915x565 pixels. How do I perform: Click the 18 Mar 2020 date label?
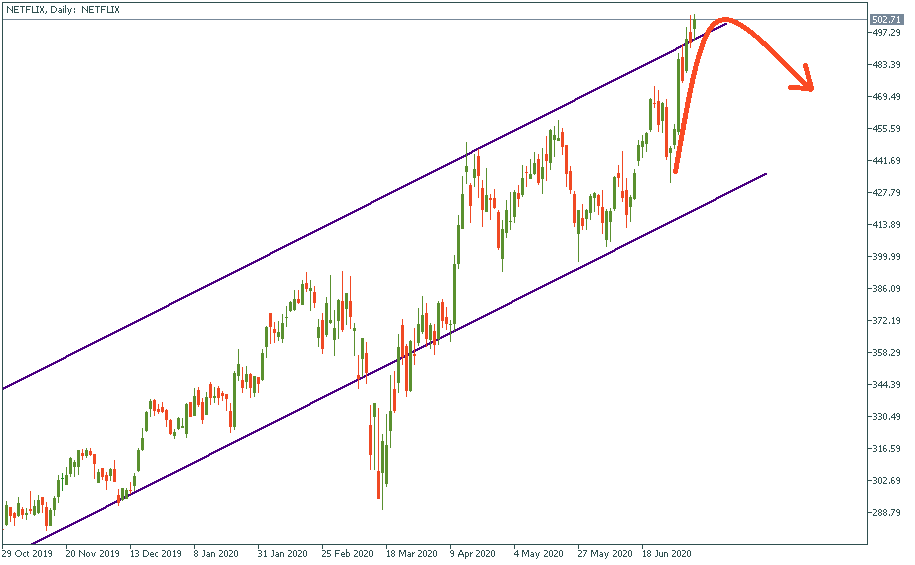click(412, 552)
